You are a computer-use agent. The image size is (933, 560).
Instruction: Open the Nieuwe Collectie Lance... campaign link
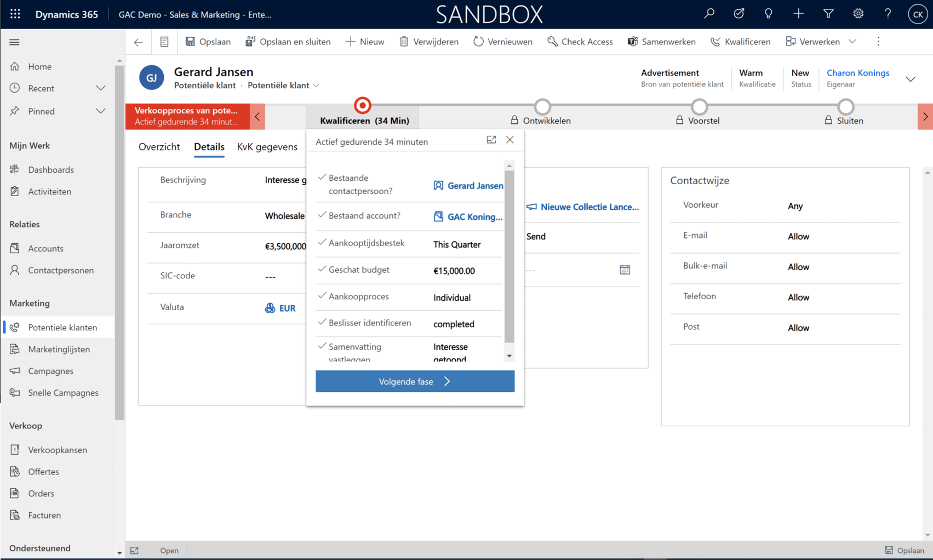click(589, 207)
